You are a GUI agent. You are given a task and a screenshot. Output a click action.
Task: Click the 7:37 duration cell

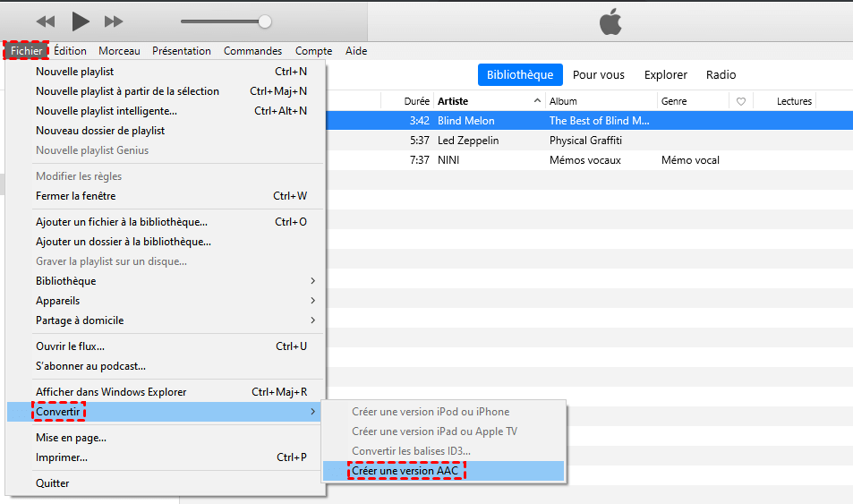point(420,160)
